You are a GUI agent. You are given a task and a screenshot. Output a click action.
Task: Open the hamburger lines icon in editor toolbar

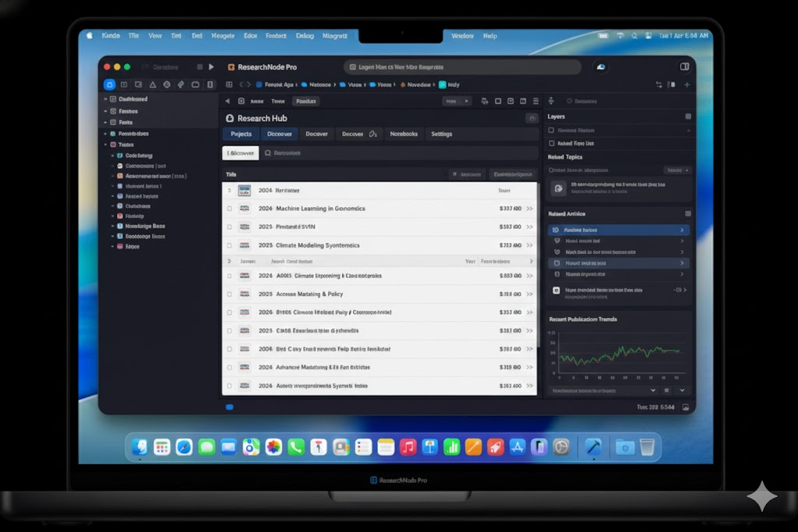(535, 101)
